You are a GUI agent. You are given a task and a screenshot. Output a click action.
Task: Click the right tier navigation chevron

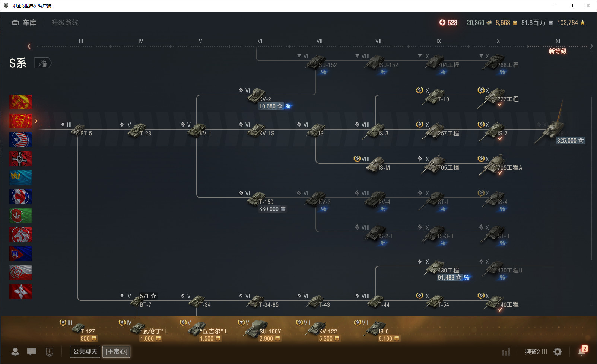[x=591, y=46]
